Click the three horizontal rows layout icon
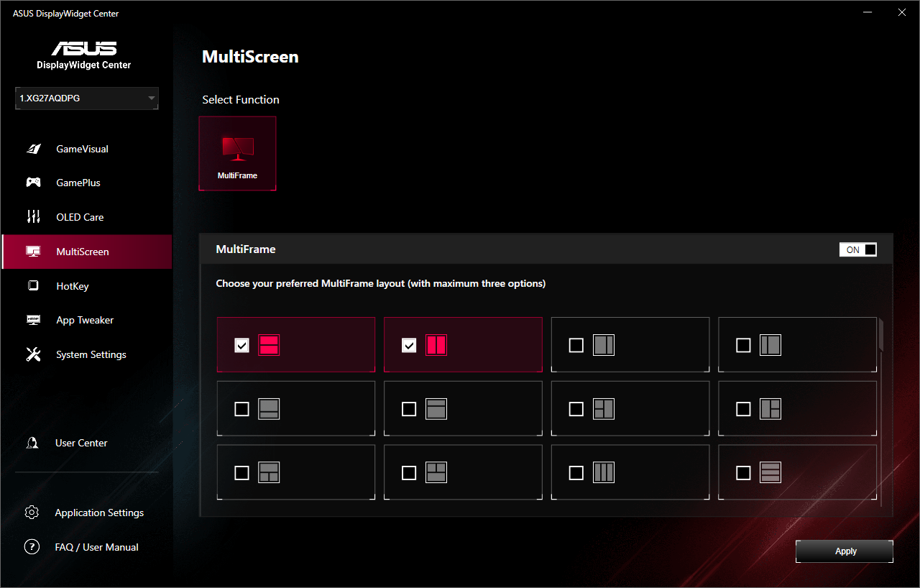920x588 pixels. [770, 472]
